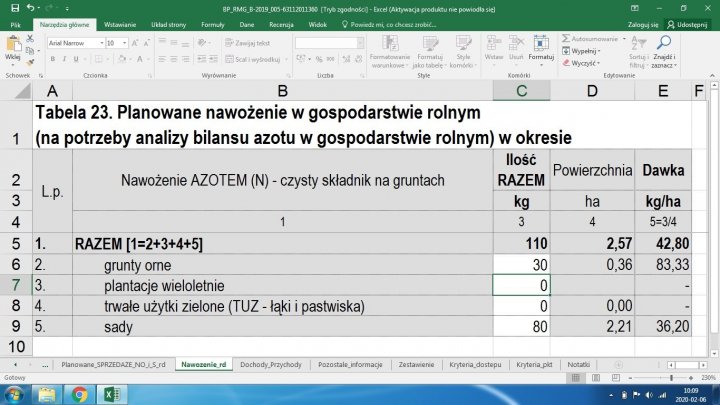The image size is (720, 405).
Task: Switch to the Recenzja ribbon tab
Action: tap(281, 25)
